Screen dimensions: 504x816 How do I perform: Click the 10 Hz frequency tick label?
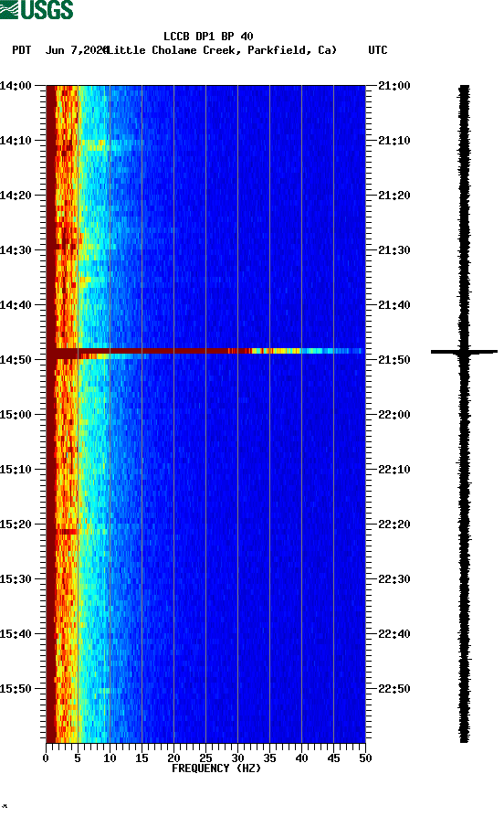110,758
